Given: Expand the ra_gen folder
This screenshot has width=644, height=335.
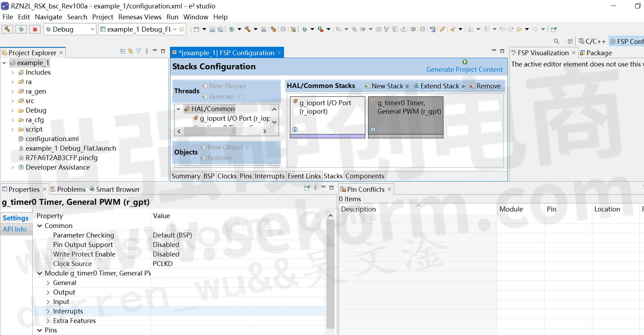Looking at the screenshot, I should tap(13, 91).
